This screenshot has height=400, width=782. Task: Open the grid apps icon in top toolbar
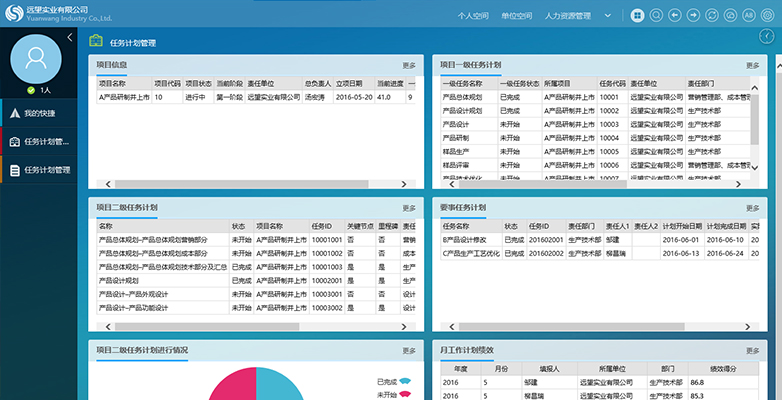(x=638, y=16)
